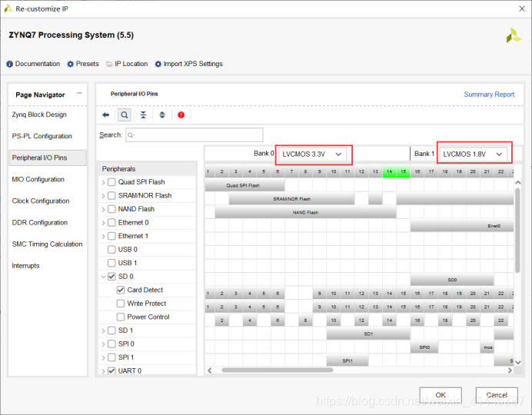Enable the SPI 0 checkbox
532x415 pixels.
[x=111, y=344]
